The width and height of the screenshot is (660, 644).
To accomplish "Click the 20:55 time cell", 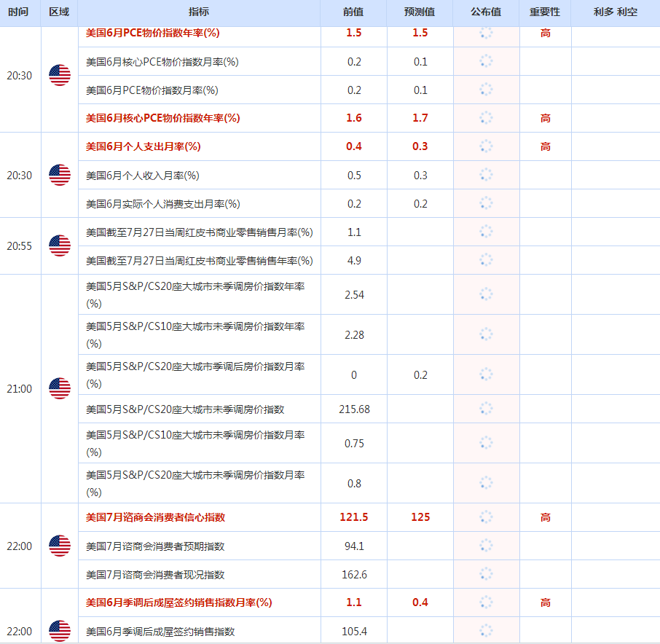I will click(x=20, y=246).
